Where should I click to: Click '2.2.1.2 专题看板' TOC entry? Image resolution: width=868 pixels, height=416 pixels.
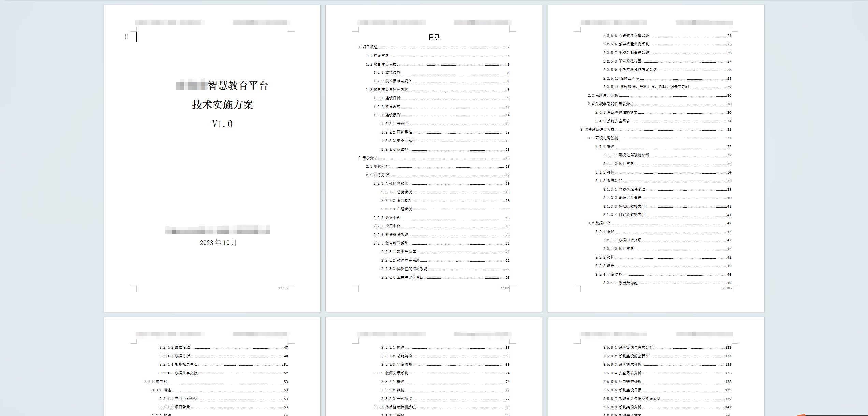click(x=445, y=201)
